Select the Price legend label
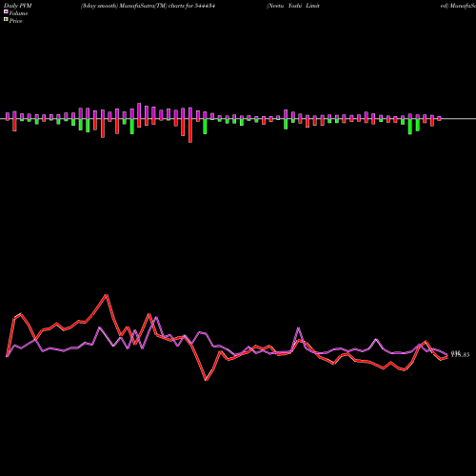The height and width of the screenshot is (476, 476). [x=15, y=21]
